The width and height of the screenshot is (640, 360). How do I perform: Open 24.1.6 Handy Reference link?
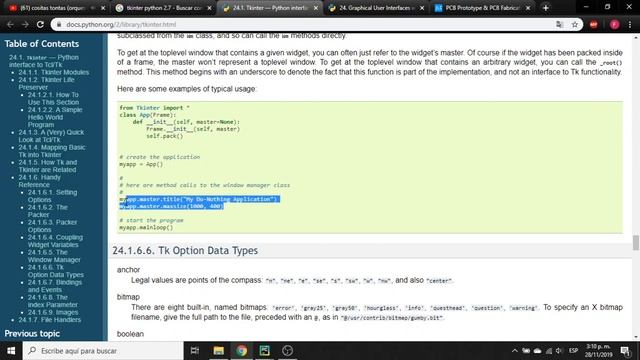point(39,181)
